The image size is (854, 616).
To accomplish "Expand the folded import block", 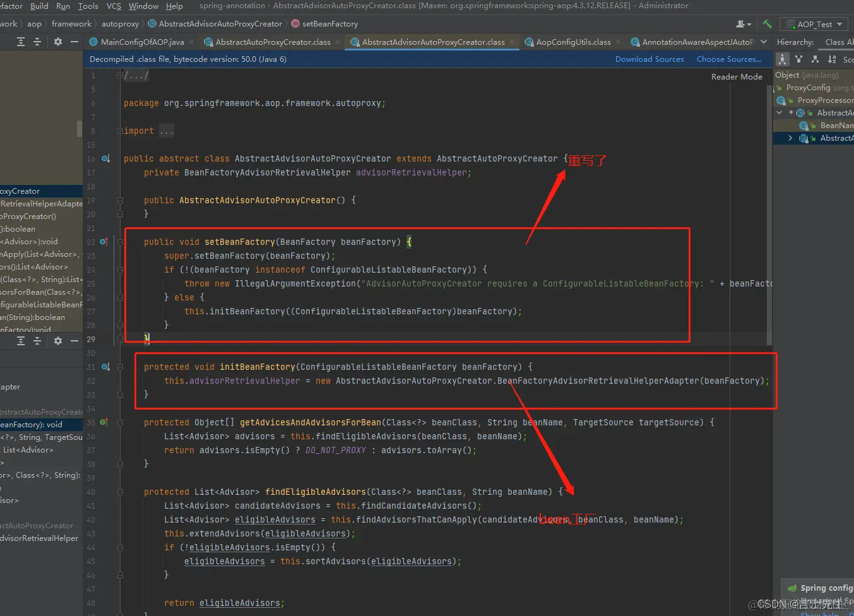I will (120, 131).
